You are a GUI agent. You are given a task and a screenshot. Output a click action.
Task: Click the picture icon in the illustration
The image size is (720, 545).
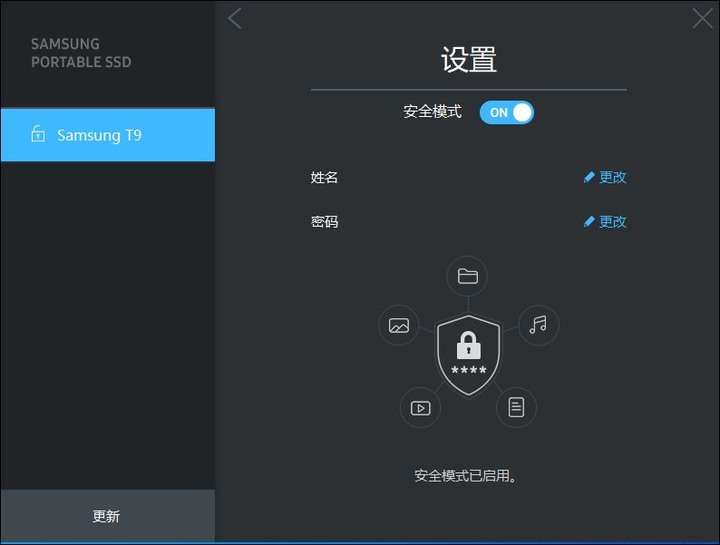pyautogui.click(x=399, y=326)
